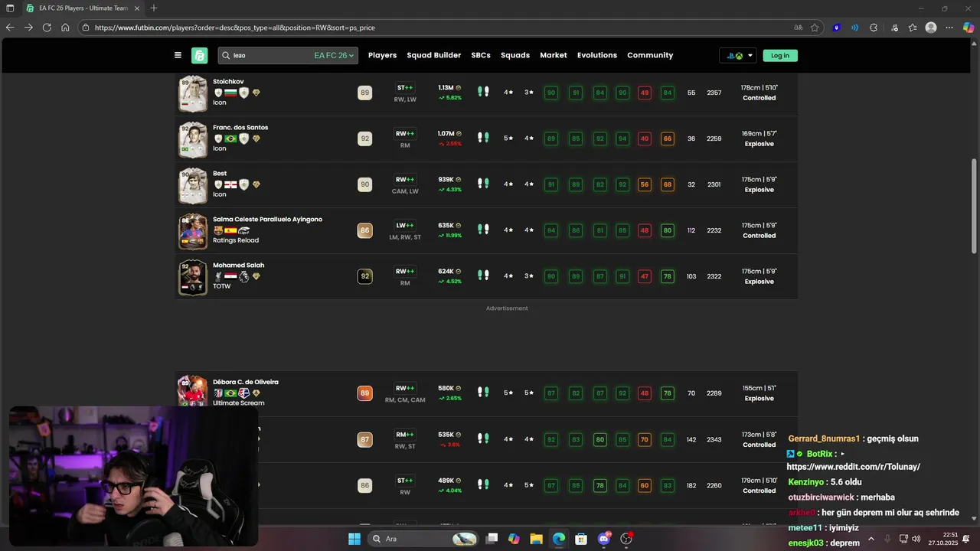The width and height of the screenshot is (980, 551).
Task: Click the foot icon in Stoichkov's row
Action: pos(483,92)
